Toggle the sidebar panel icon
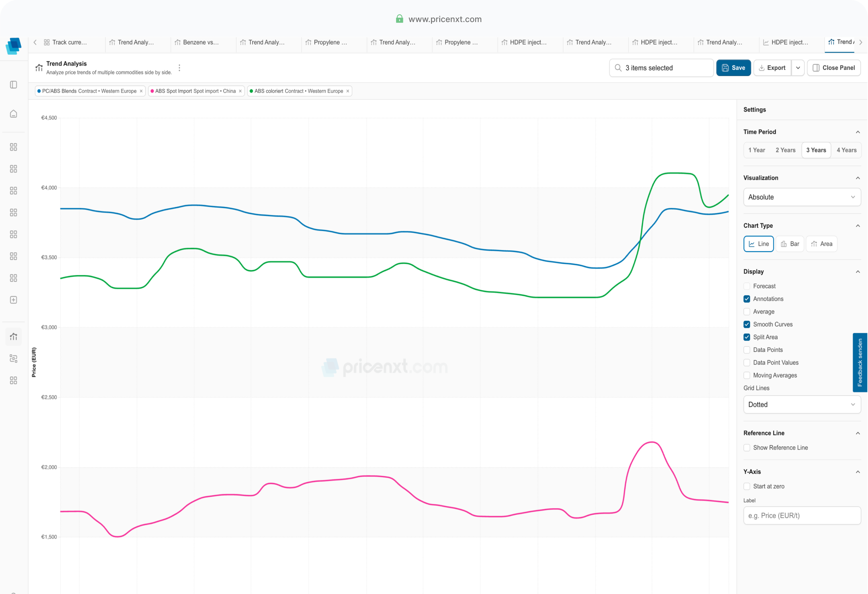 click(x=13, y=85)
